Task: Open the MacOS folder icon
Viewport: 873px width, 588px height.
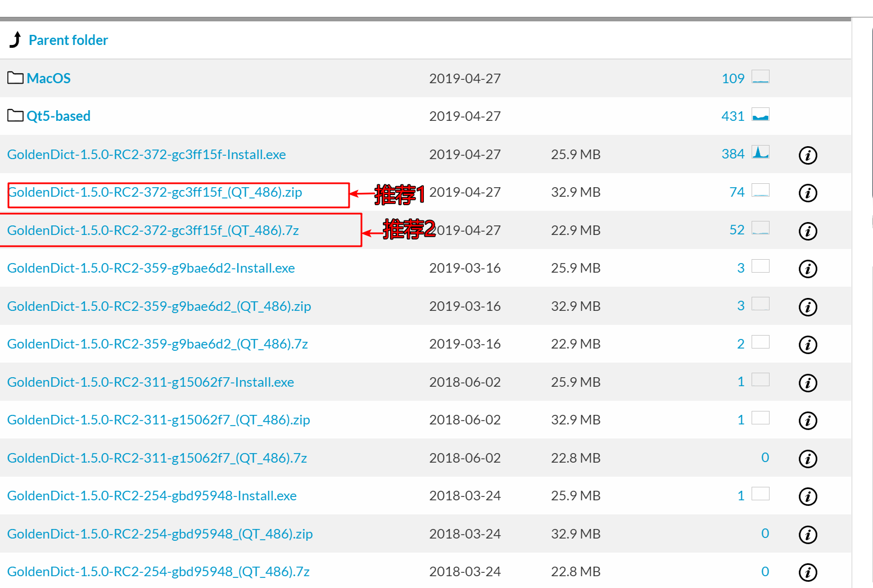Action: tap(15, 78)
